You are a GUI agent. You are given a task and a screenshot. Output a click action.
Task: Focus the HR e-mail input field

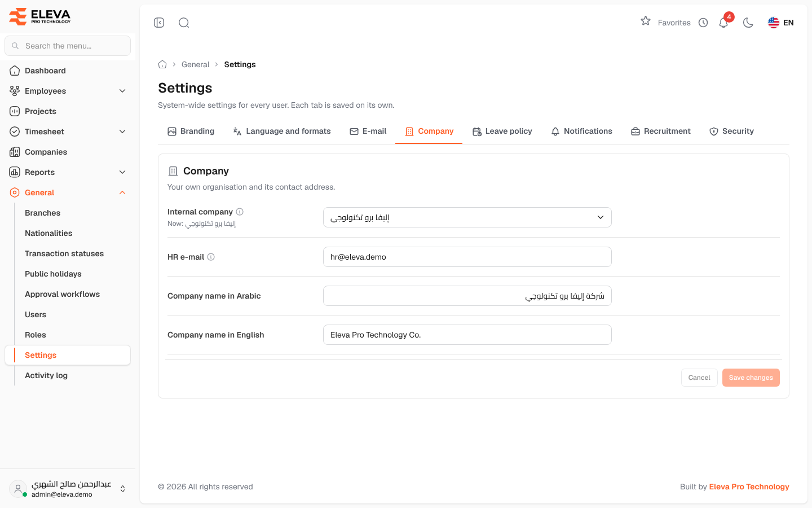[x=467, y=257]
